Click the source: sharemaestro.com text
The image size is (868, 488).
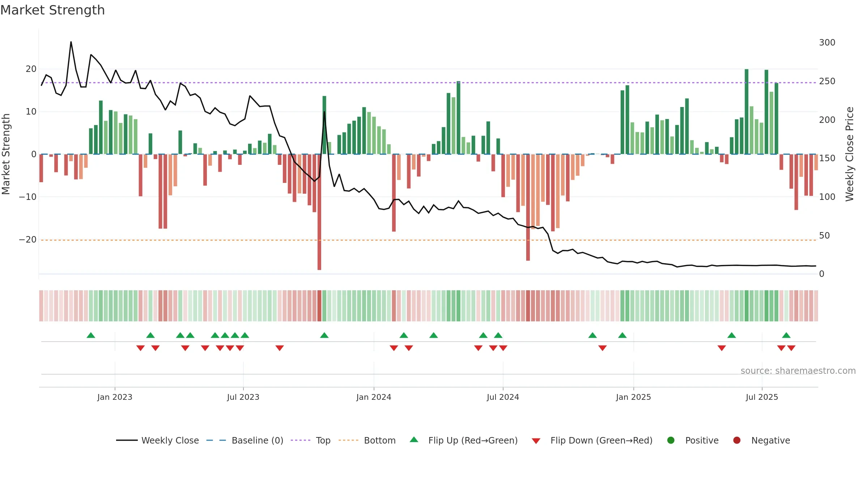(x=798, y=371)
